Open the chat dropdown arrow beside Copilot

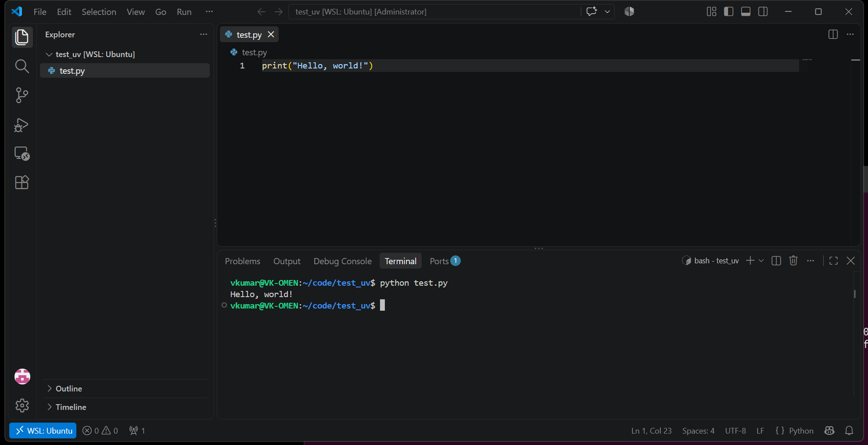607,12
